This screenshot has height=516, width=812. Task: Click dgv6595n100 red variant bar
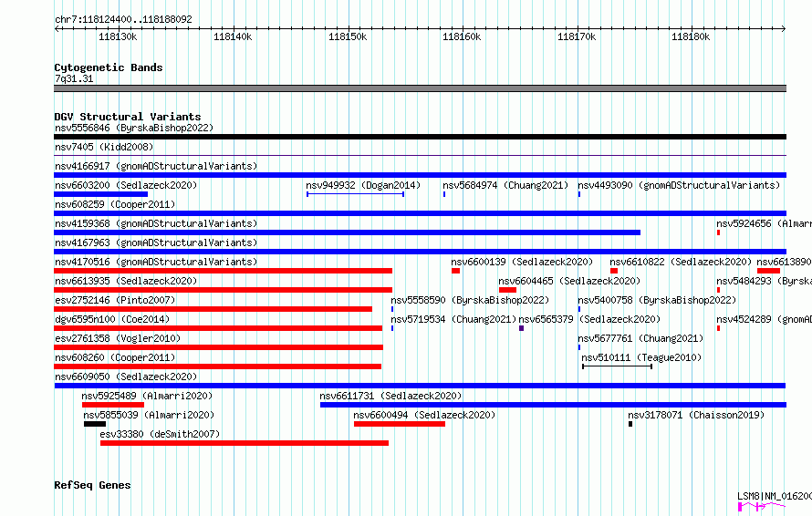[x=218, y=328]
